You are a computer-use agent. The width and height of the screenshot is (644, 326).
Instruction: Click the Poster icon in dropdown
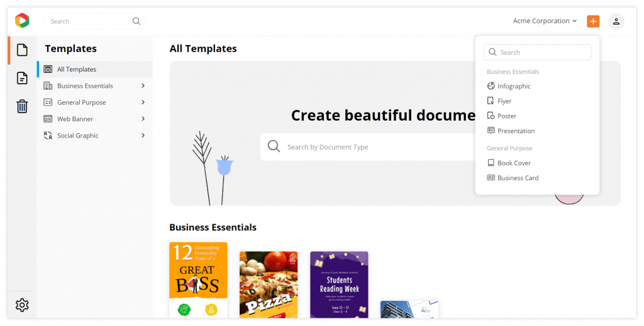[x=491, y=116]
